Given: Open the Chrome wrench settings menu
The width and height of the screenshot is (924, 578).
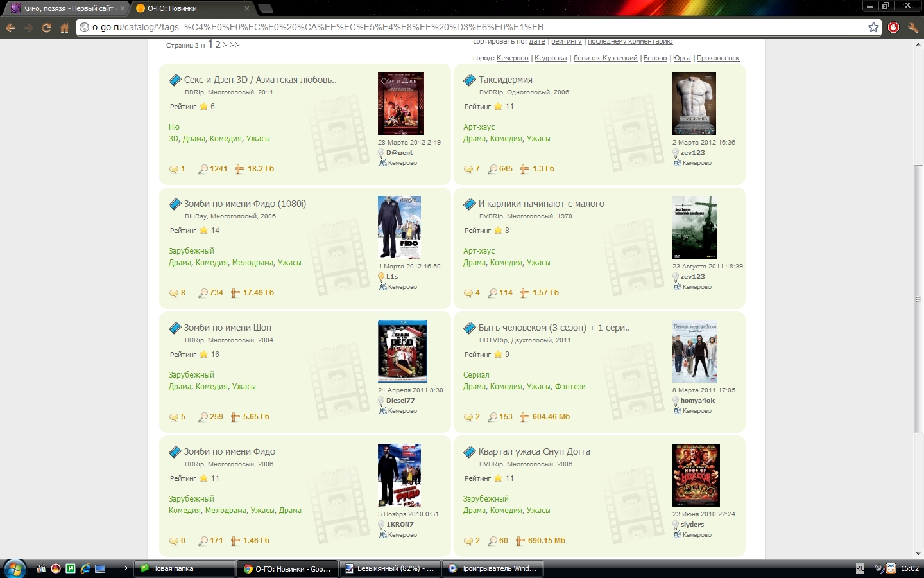Looking at the screenshot, I should coord(912,28).
